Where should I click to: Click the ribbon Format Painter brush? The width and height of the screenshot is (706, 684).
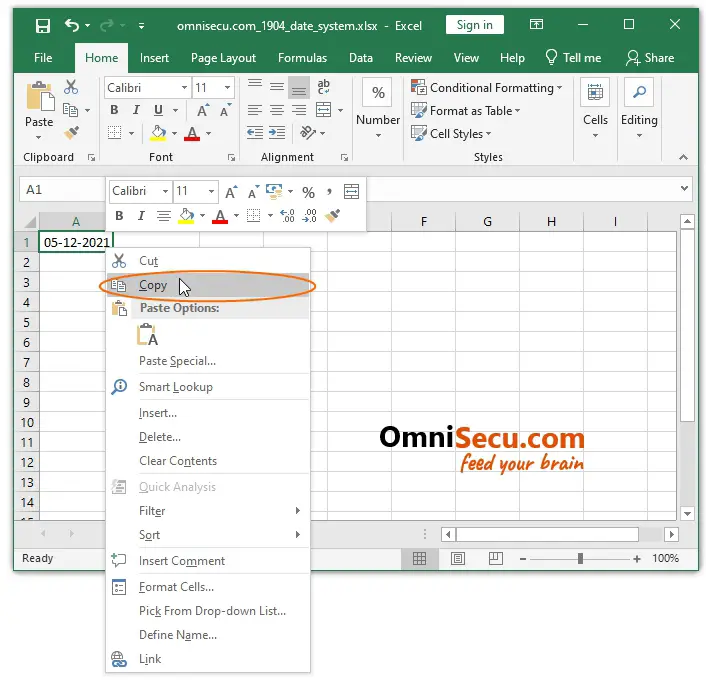point(71,133)
